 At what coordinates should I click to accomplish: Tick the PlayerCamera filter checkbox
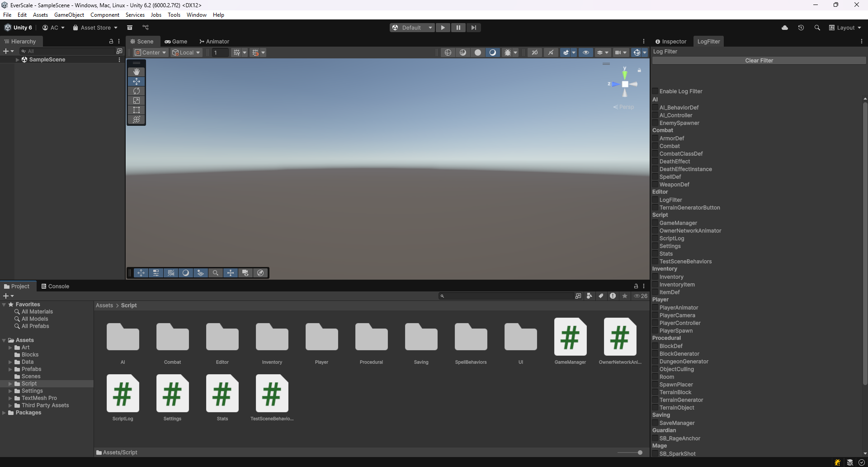(655, 315)
